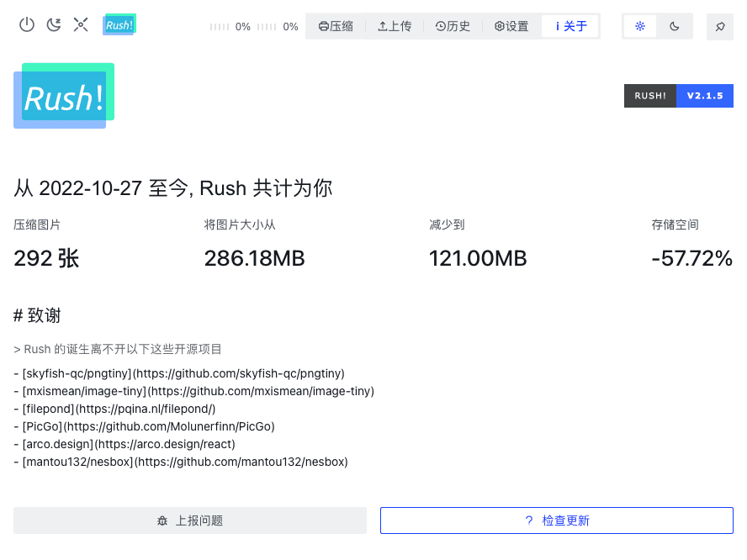The image size is (747, 560).
Task: Click the large Rush! logo image
Action: (64, 96)
